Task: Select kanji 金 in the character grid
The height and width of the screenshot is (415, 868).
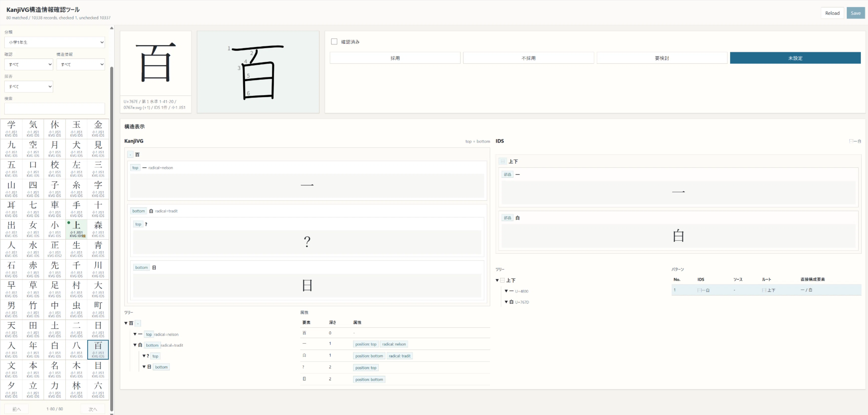Action: click(98, 129)
